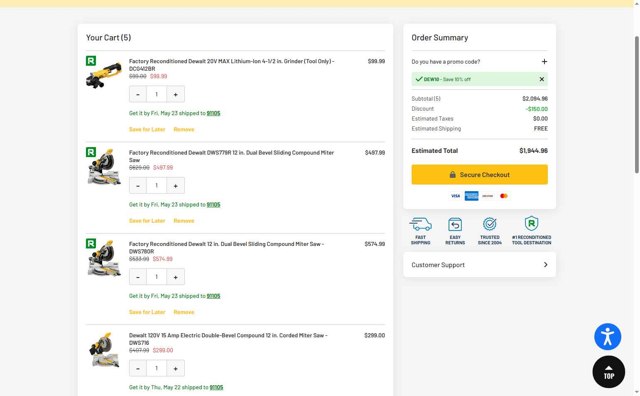
Task: Click the reconditioned R badge on DWS780R saw
Action: click(91, 244)
